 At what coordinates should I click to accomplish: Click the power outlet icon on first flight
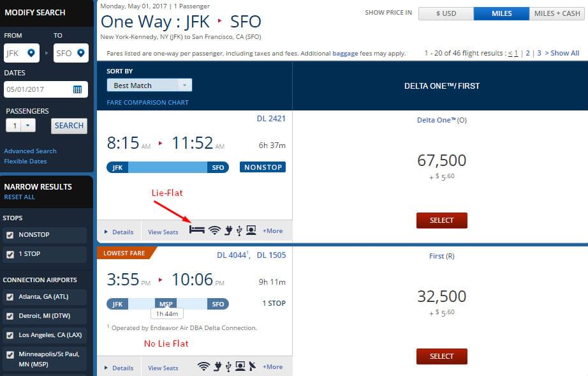(x=228, y=230)
